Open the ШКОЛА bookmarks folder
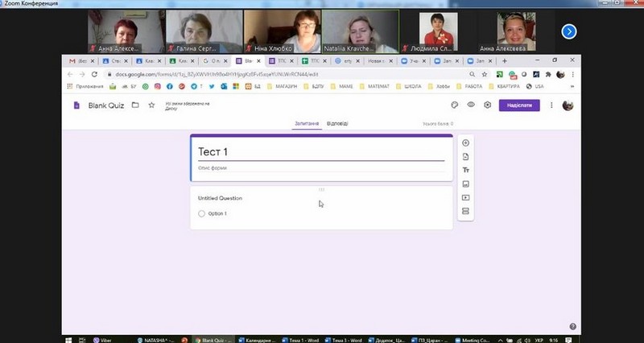 pyautogui.click(x=408, y=86)
